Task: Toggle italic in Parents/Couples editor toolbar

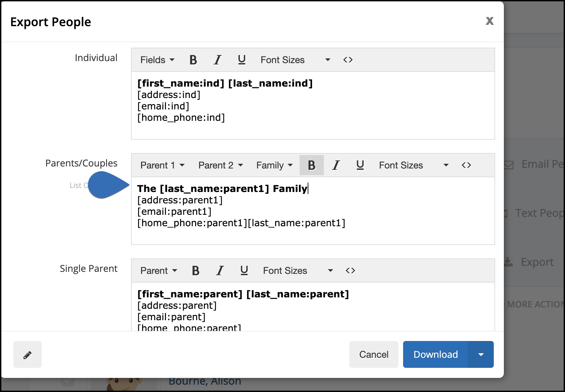Action: (x=336, y=165)
